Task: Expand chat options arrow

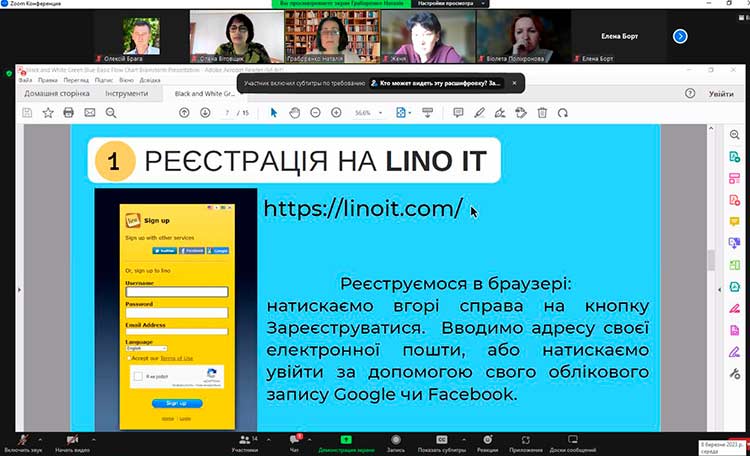Action: 310,439
